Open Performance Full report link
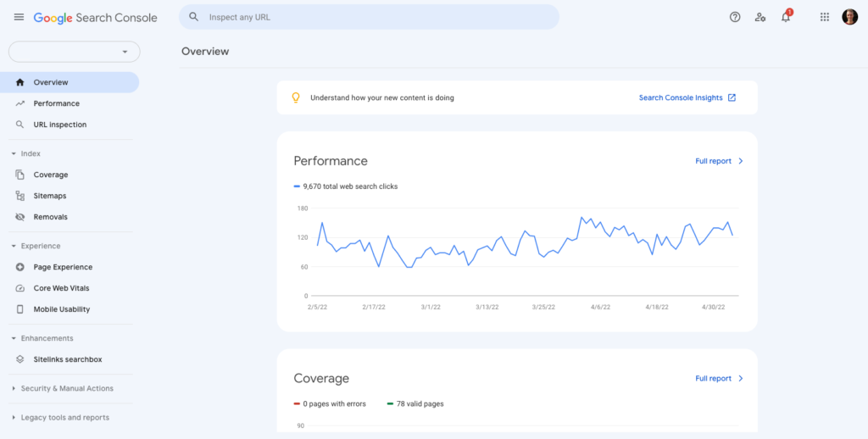This screenshot has height=439, width=868. click(713, 161)
